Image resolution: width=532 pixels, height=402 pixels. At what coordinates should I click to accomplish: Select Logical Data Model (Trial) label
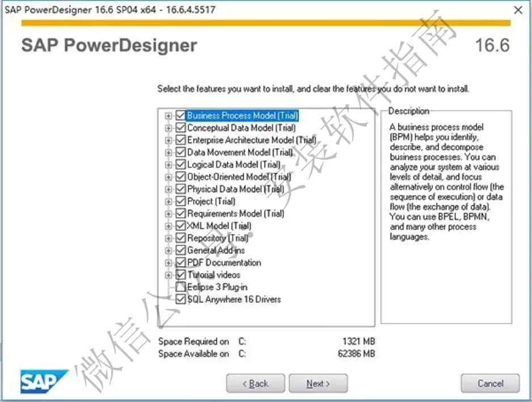pos(234,164)
